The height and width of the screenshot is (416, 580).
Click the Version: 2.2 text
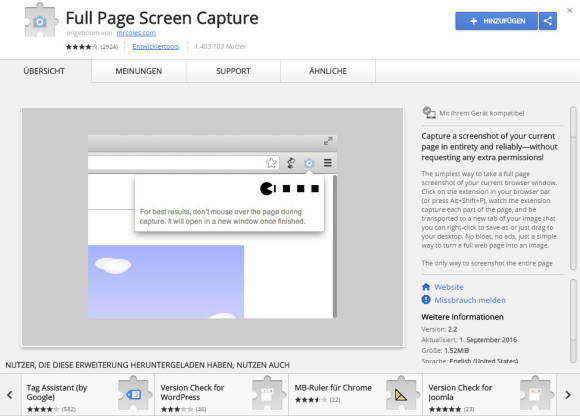(439, 329)
